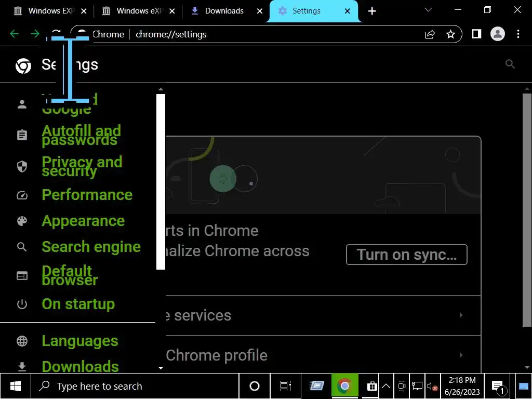Screen dimensions: 532x399
Task: Click the sidebar scroll down arrow
Action: [x=161, y=368]
